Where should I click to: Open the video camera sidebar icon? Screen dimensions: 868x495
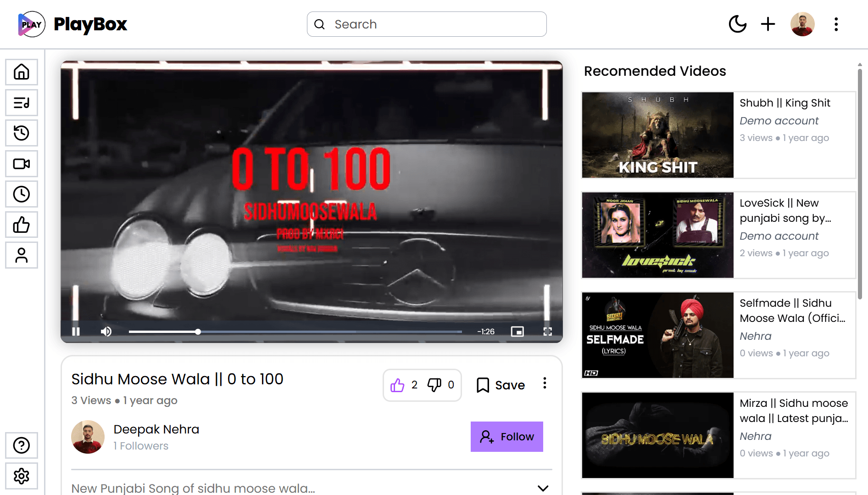[x=22, y=164]
